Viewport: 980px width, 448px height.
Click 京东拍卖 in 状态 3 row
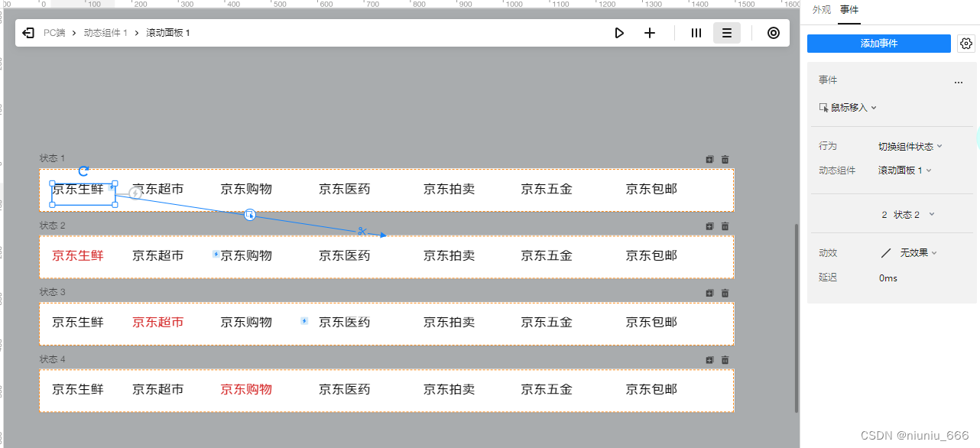pyautogui.click(x=449, y=323)
